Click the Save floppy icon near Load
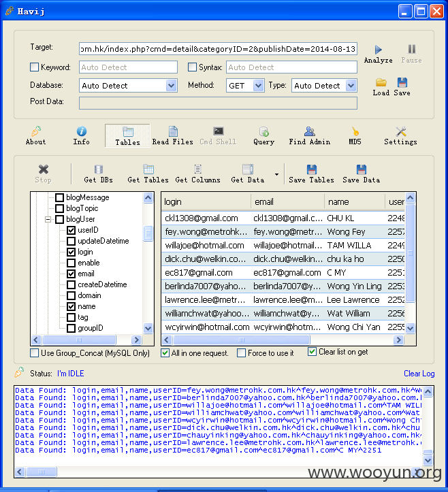This screenshot has height=492, width=448. click(x=402, y=82)
